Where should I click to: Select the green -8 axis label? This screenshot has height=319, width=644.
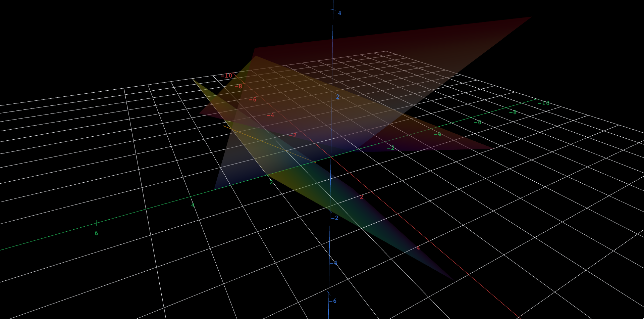pyautogui.click(x=513, y=112)
